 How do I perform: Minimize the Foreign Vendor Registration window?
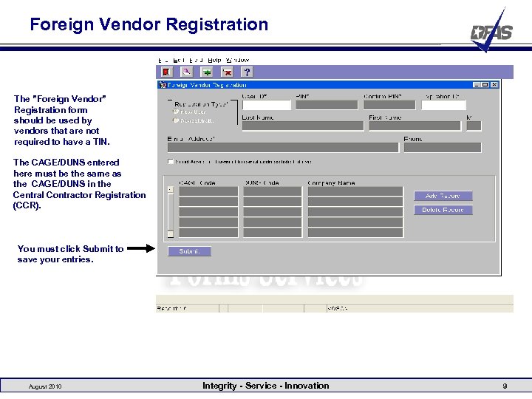477,84
